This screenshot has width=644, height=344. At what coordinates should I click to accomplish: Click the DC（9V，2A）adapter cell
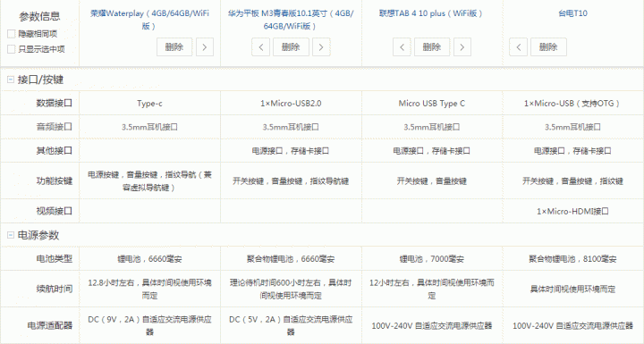[149, 325]
